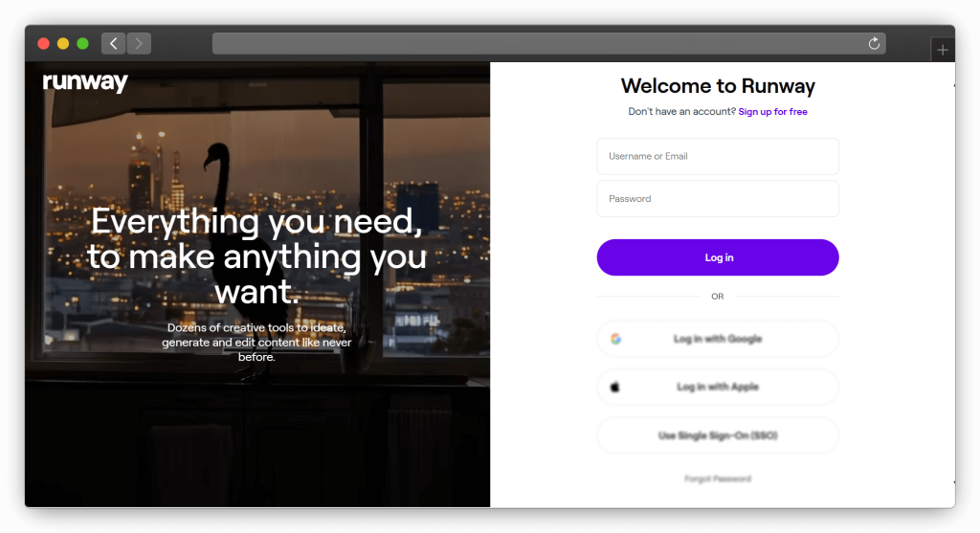Maximize the window with the green button
The height and width of the screenshot is (533, 980).
82,43
